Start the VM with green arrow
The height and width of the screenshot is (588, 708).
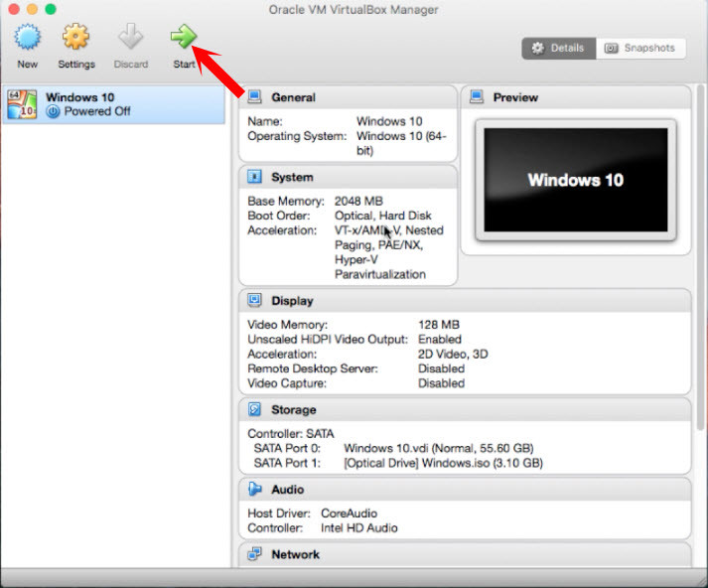pyautogui.click(x=184, y=37)
